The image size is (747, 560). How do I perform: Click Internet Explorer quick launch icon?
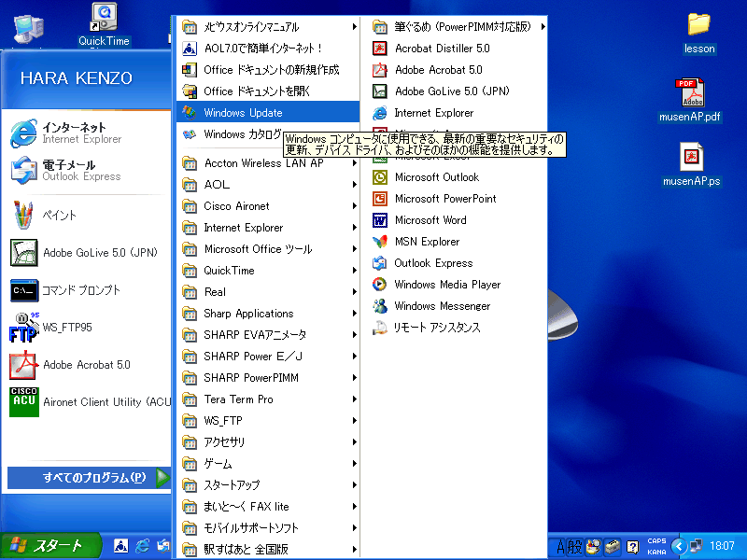click(142, 546)
